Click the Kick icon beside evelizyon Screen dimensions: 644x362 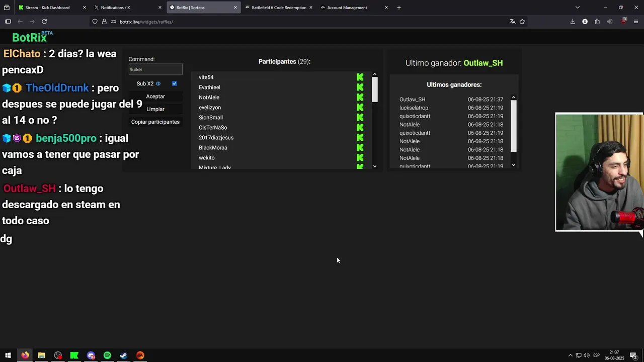point(360,107)
